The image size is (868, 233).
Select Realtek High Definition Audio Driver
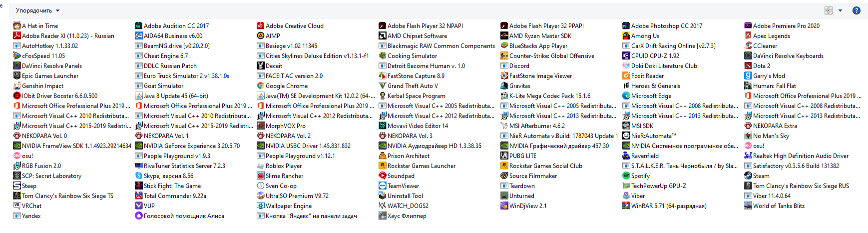[x=797, y=155]
